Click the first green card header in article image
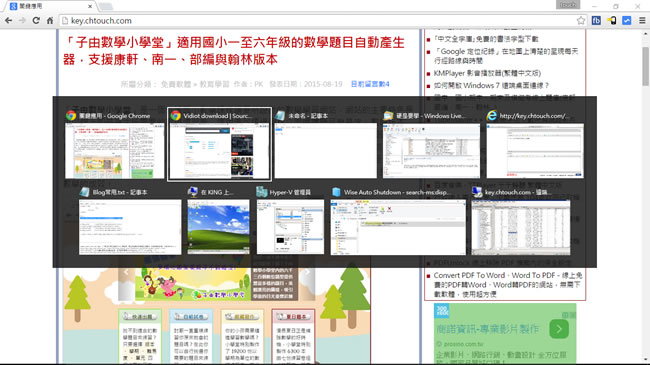Viewport: 650px width, 365px height. [140, 316]
